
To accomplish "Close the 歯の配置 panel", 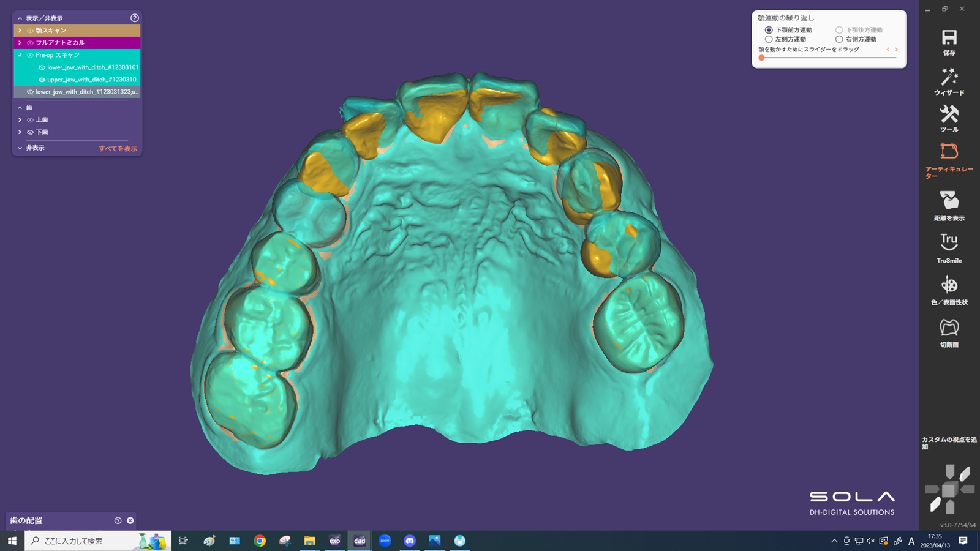I will pos(130,520).
